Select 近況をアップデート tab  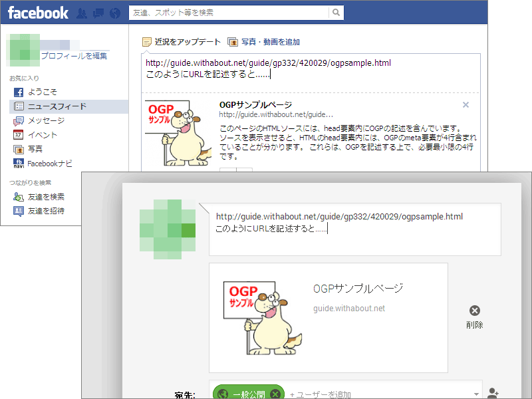tap(188, 42)
